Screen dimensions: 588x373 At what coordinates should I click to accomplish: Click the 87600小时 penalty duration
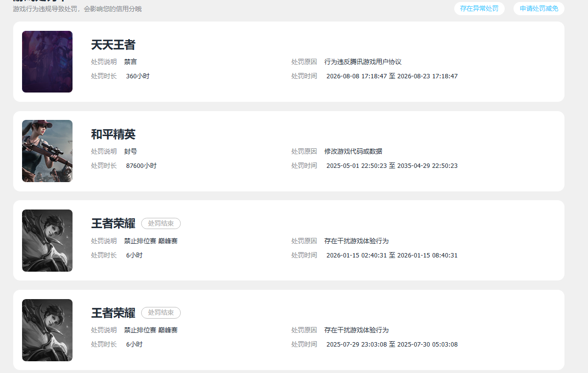[x=141, y=166]
